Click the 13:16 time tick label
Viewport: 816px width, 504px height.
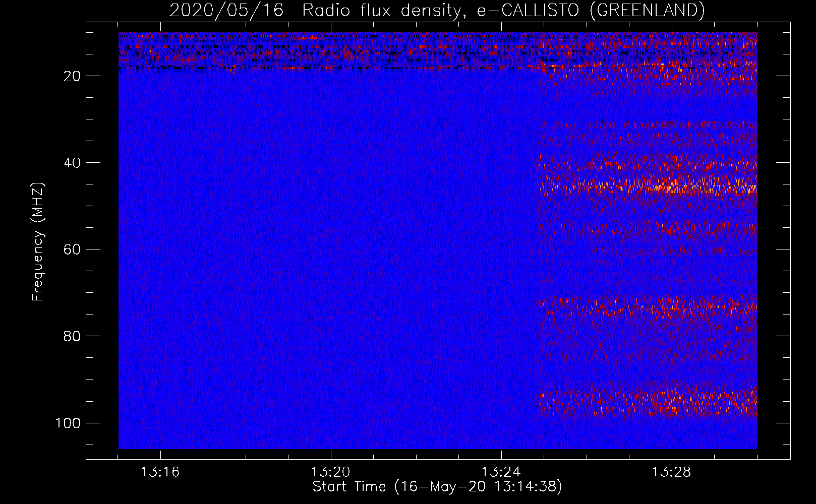pos(160,472)
